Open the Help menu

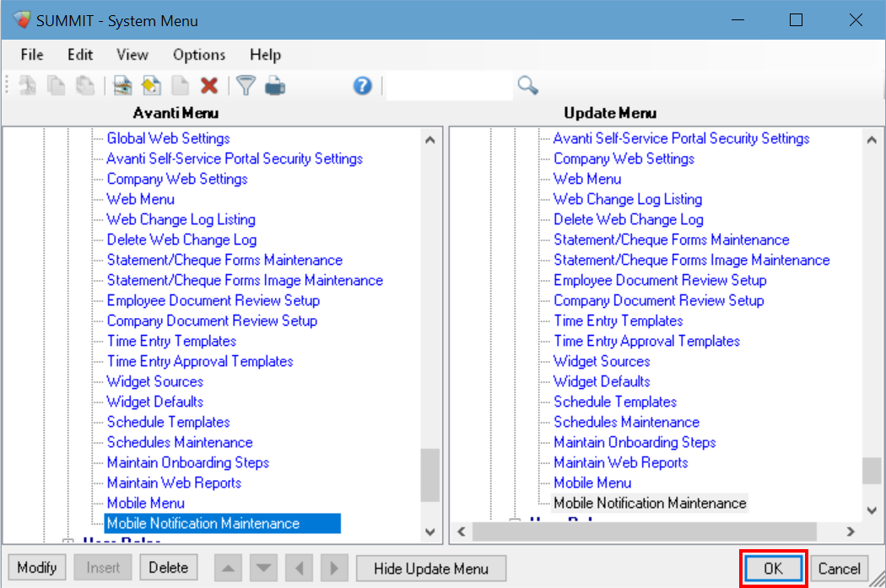[x=265, y=55]
